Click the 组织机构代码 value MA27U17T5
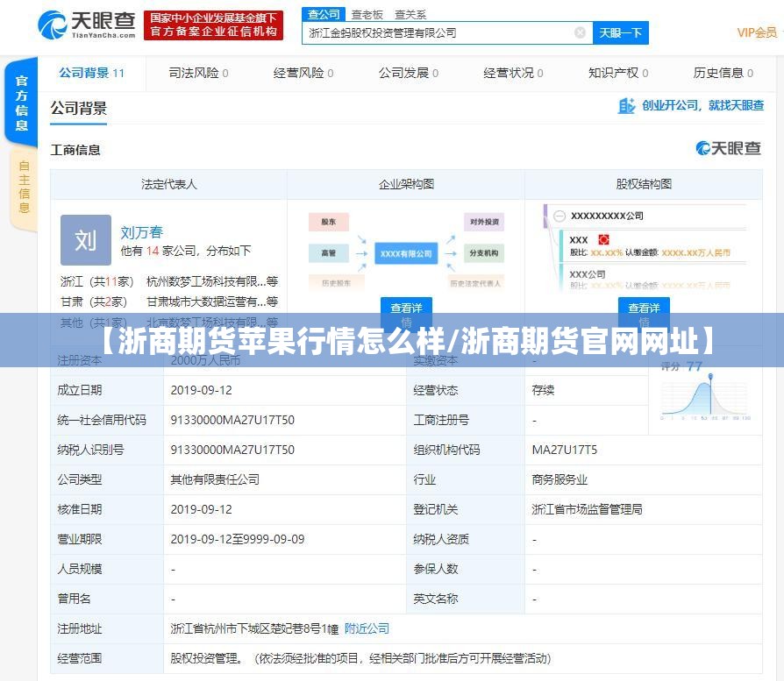784x681 pixels. tap(565, 450)
